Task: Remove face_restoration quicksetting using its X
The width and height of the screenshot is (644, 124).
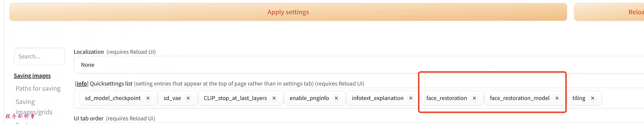Action: click(x=474, y=98)
